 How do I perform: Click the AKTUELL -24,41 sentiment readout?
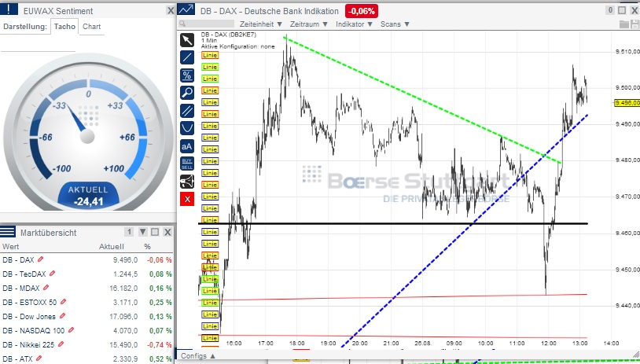click(x=88, y=195)
